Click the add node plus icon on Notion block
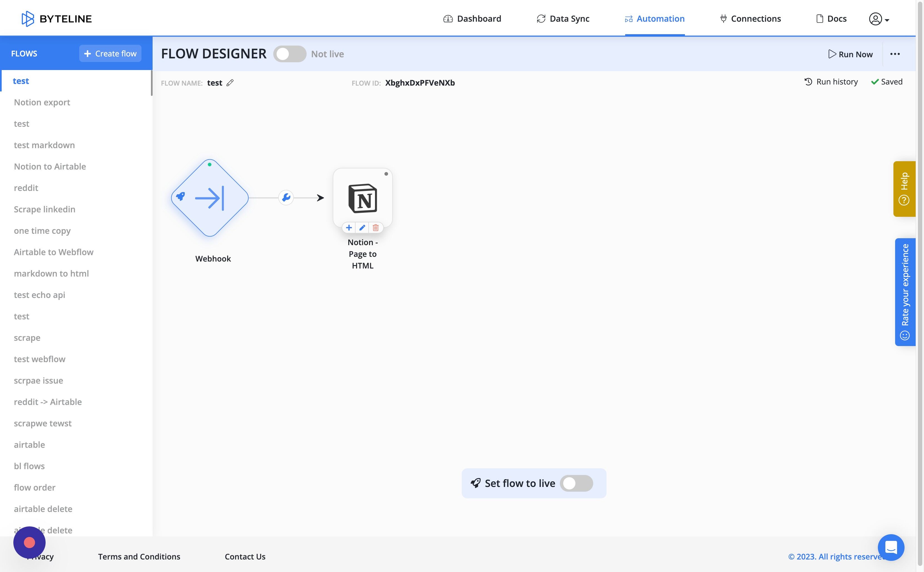 (x=349, y=227)
